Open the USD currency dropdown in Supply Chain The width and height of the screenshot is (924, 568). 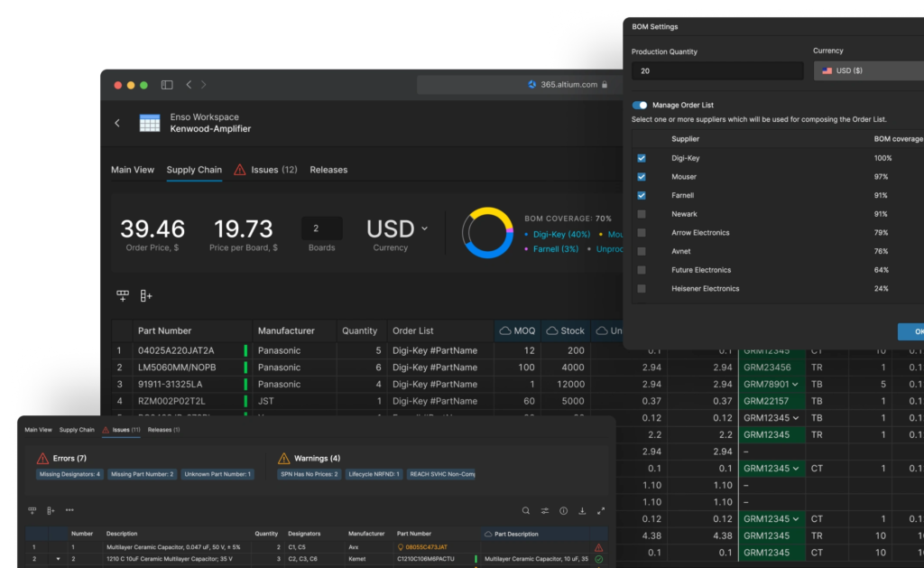(397, 228)
